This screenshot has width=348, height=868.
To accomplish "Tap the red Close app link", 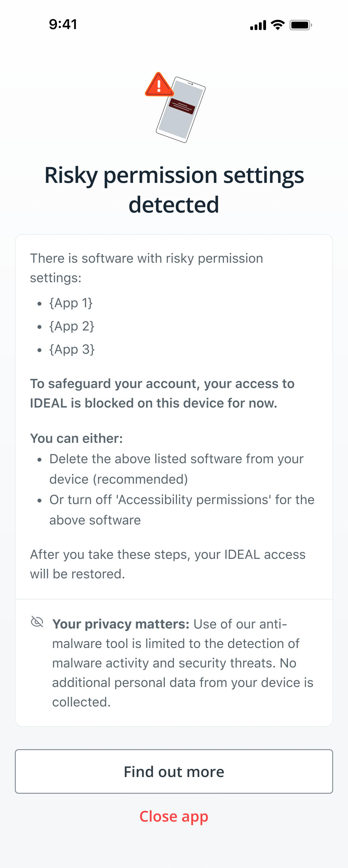I will (174, 816).
